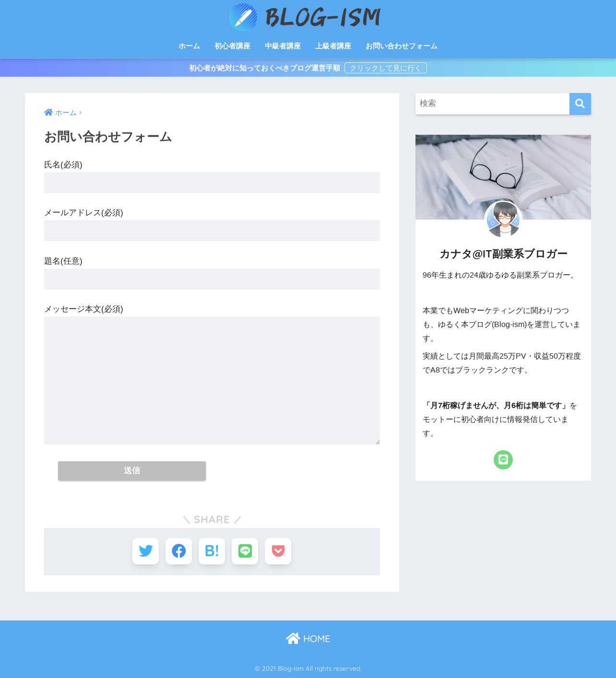616x678 pixels.
Task: Open the お問い合わせフォーム menu item
Action: coord(401,46)
